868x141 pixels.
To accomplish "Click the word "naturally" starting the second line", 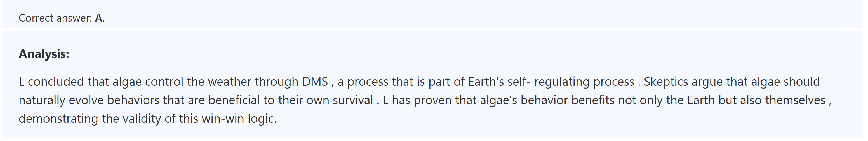I will [41, 101].
